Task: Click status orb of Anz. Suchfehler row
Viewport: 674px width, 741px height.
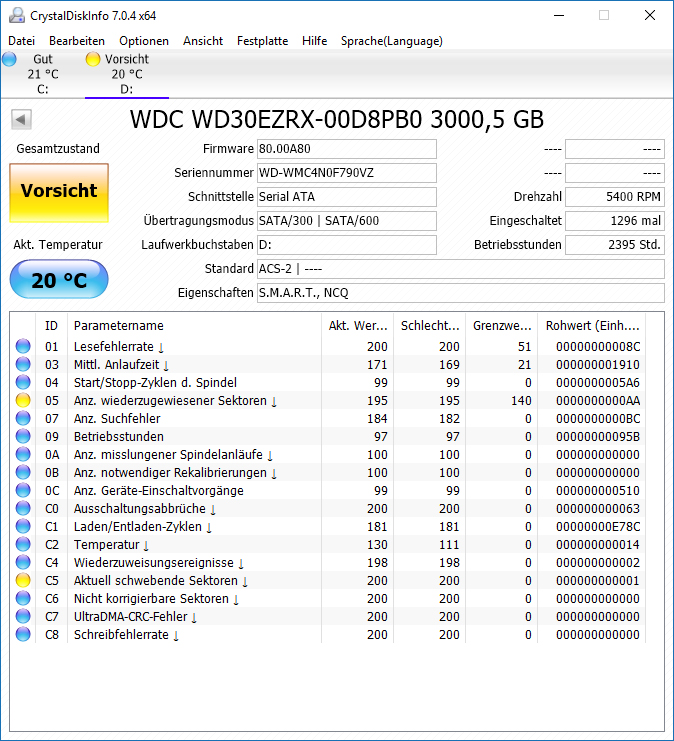Action: tap(23, 418)
